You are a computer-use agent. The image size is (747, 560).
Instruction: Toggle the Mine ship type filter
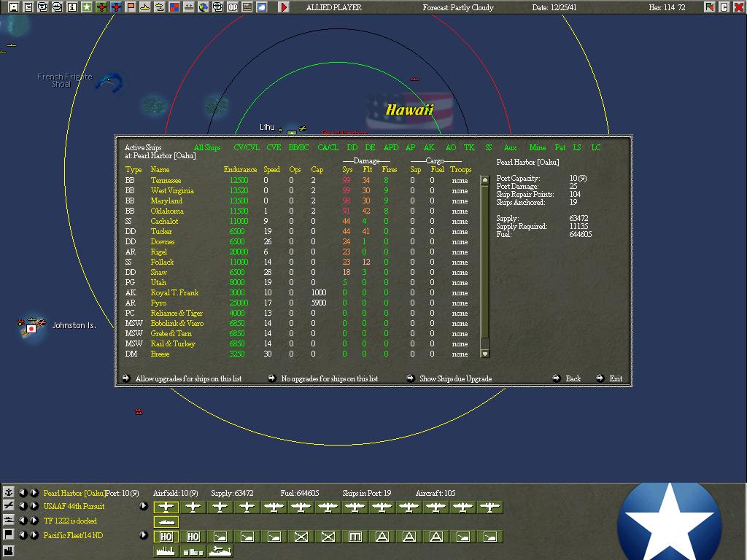coord(538,147)
